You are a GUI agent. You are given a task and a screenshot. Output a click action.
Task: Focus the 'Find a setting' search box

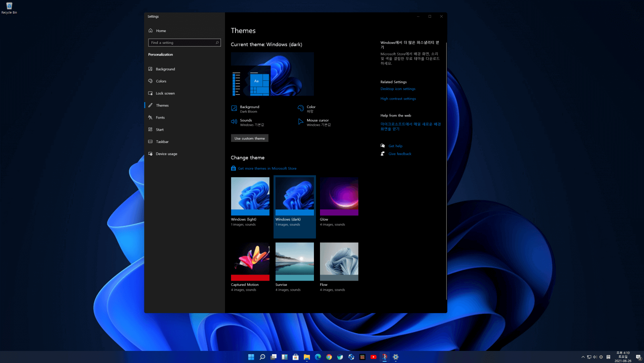(x=184, y=43)
